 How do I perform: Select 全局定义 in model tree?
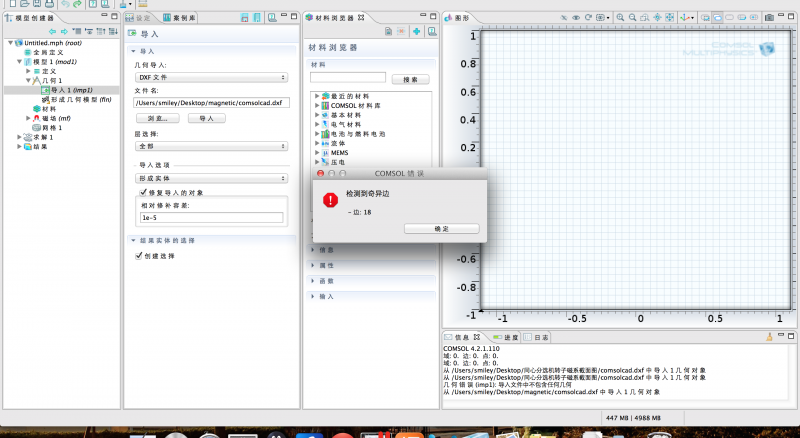[x=48, y=52]
